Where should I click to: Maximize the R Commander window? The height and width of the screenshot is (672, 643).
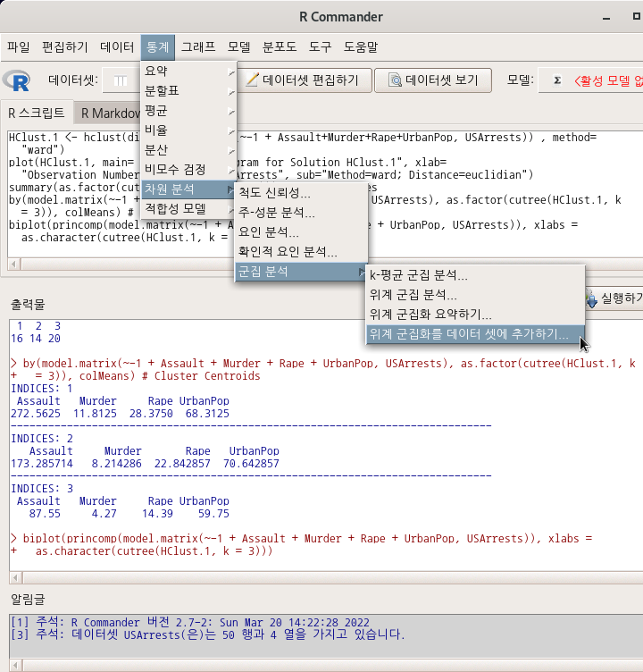[637, 16]
